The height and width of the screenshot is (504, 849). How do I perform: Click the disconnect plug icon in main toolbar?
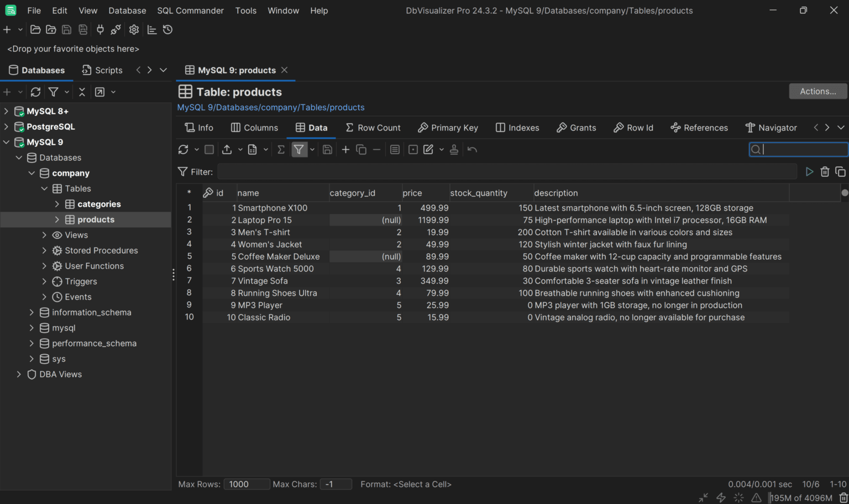click(116, 30)
